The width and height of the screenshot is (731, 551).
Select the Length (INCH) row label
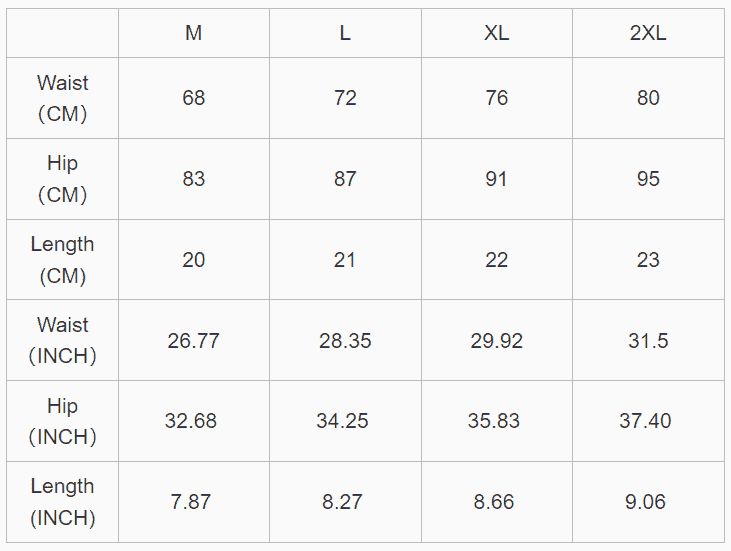point(62,502)
